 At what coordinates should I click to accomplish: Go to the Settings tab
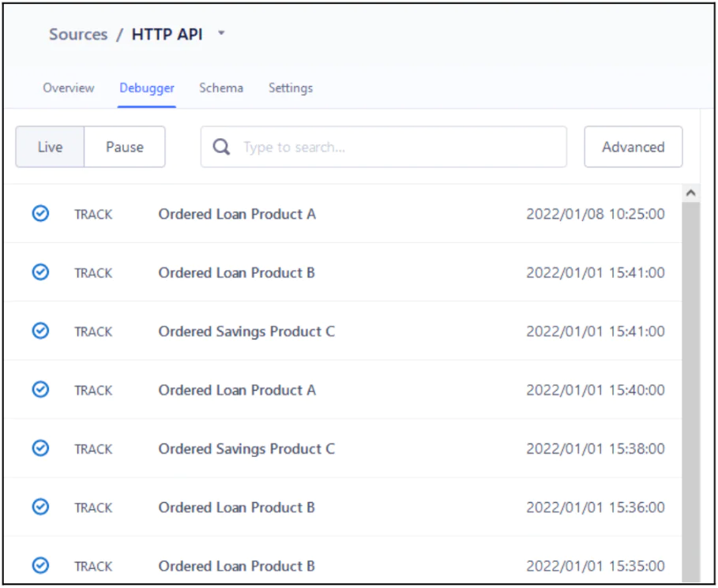290,88
